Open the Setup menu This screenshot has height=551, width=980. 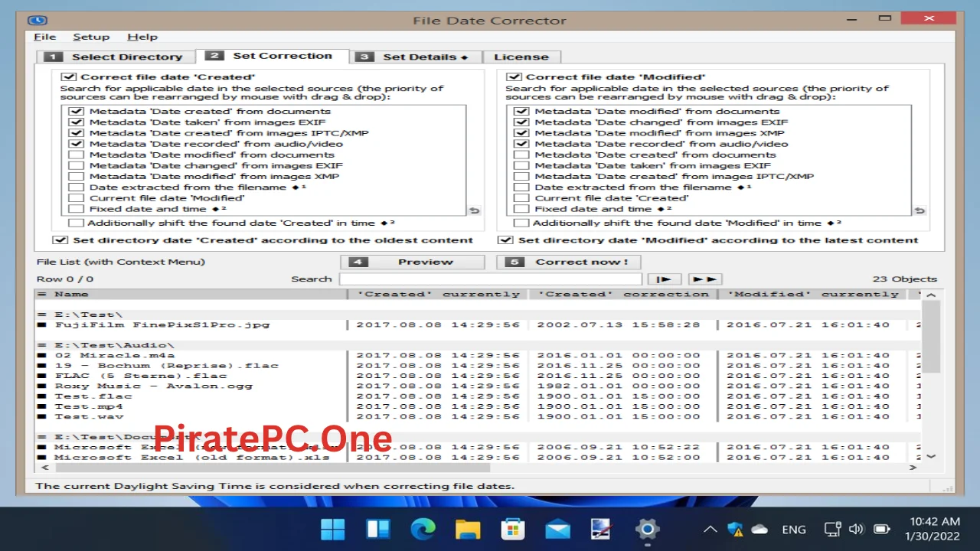91,37
